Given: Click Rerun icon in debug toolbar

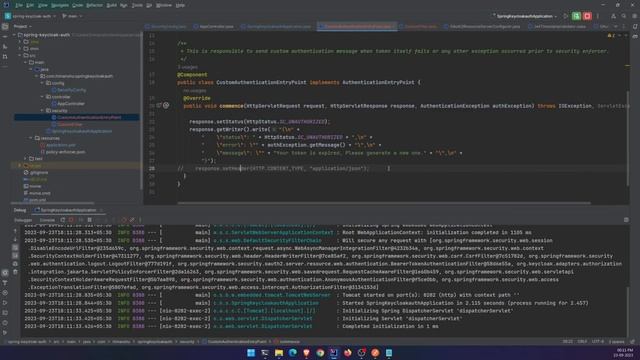Looking at the screenshot, I should coord(62,220).
